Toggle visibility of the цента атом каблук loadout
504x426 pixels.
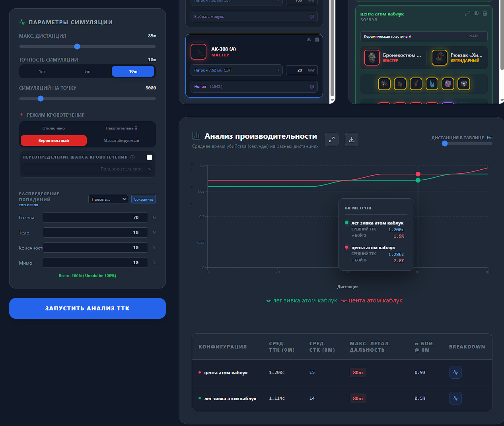(476, 13)
